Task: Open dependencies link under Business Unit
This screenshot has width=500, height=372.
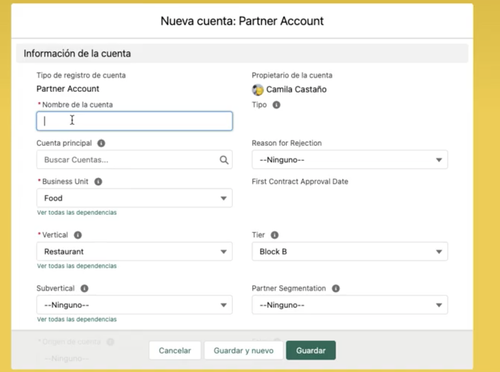Action: pos(77,213)
